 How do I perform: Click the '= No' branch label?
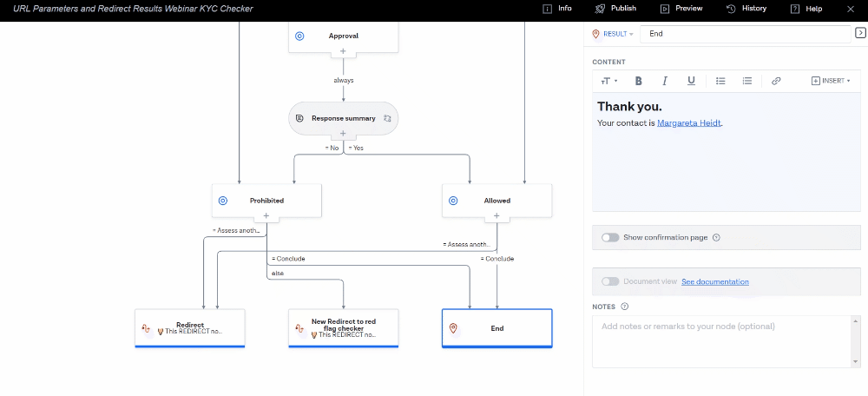coord(332,148)
